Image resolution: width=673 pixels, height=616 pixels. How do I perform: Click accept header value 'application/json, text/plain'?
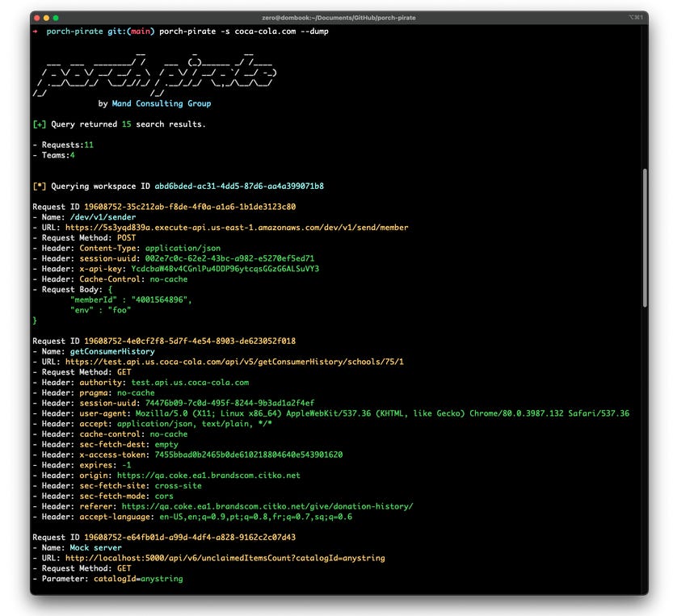(x=195, y=424)
